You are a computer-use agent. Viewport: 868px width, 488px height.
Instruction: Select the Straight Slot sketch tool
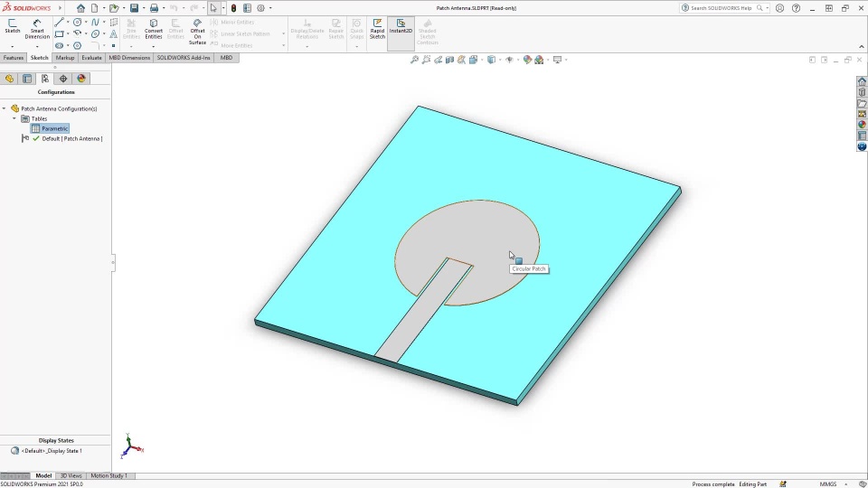tap(60, 46)
